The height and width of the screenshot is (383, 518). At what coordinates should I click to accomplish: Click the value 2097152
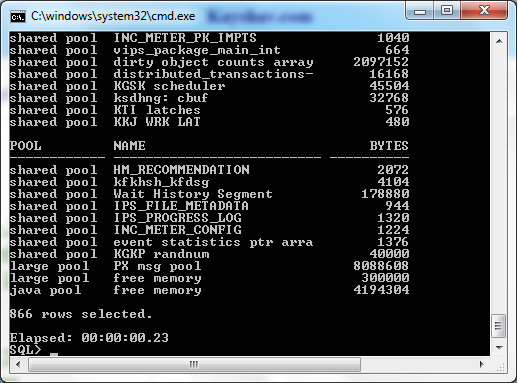pos(381,62)
